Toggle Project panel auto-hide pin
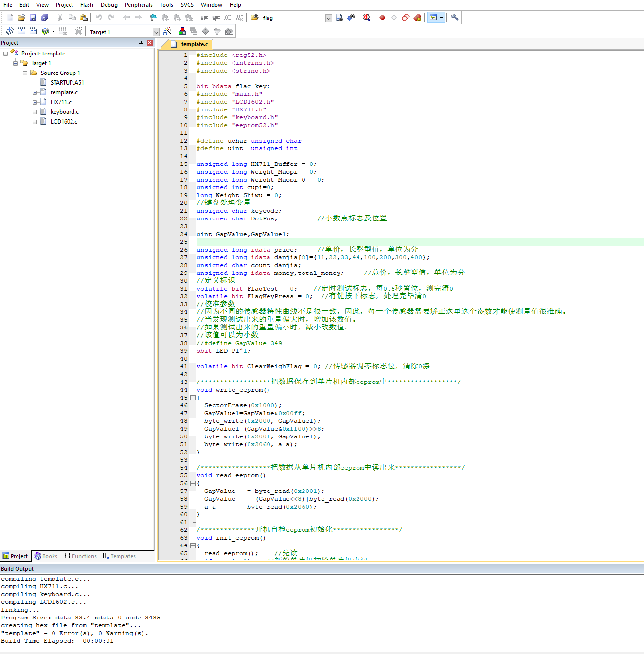This screenshot has height=654, width=644. (141, 43)
